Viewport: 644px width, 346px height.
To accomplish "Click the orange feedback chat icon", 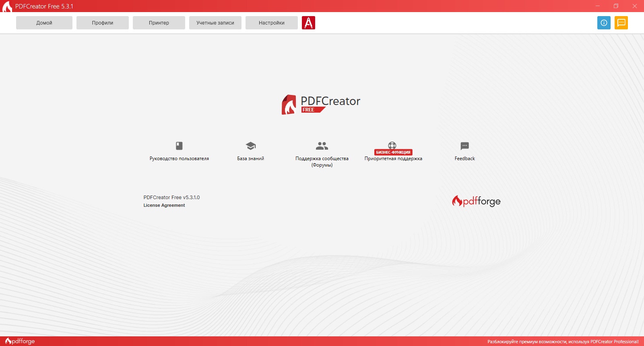I will [x=621, y=23].
